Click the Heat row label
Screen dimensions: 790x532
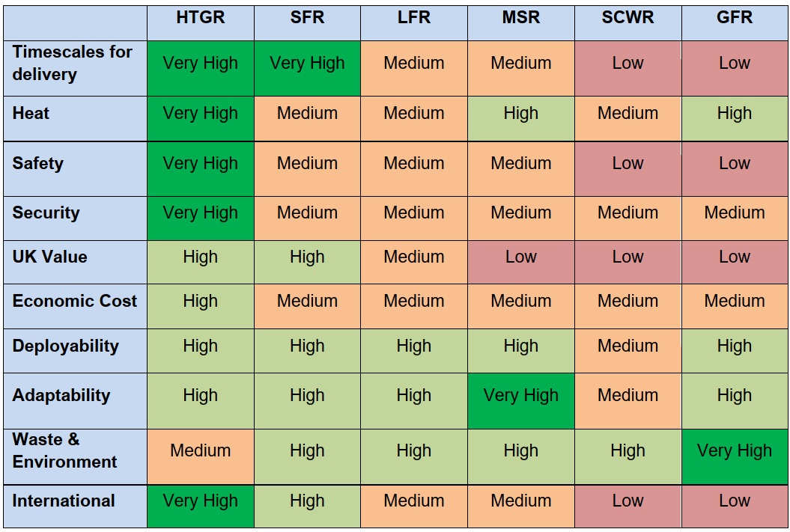coord(31,113)
